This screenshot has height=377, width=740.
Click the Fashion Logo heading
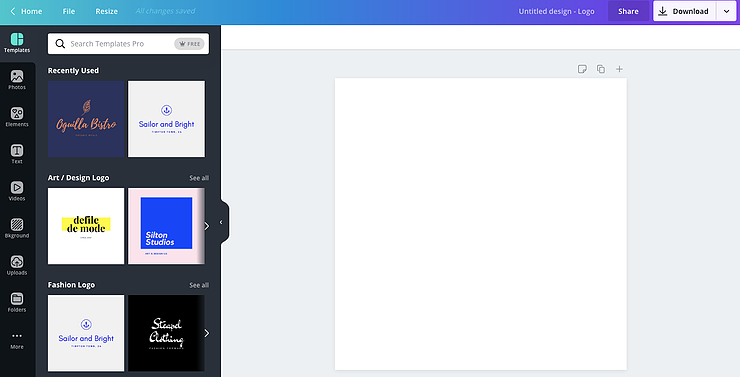tap(71, 285)
